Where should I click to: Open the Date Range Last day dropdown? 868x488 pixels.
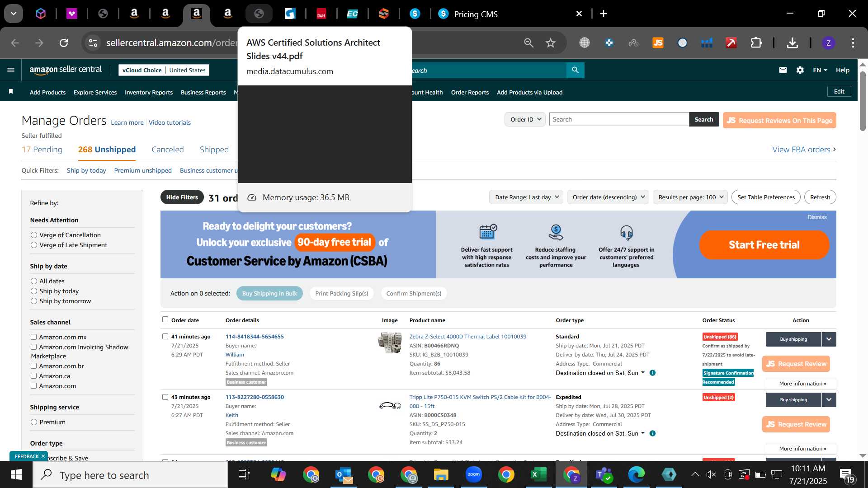(x=526, y=197)
